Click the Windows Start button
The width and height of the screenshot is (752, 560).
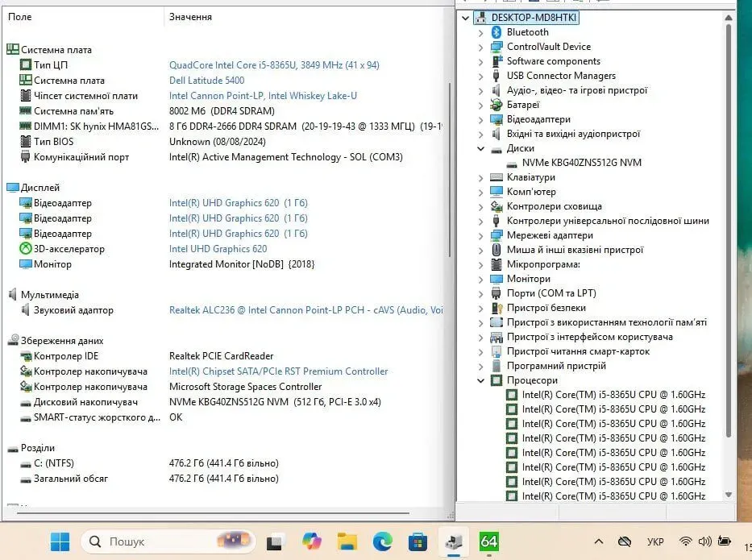(x=60, y=541)
